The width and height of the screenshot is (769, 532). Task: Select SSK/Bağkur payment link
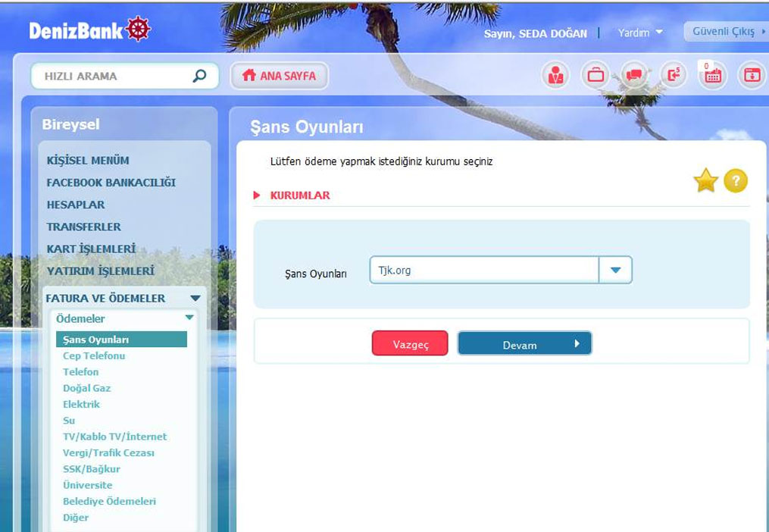pyautogui.click(x=92, y=469)
